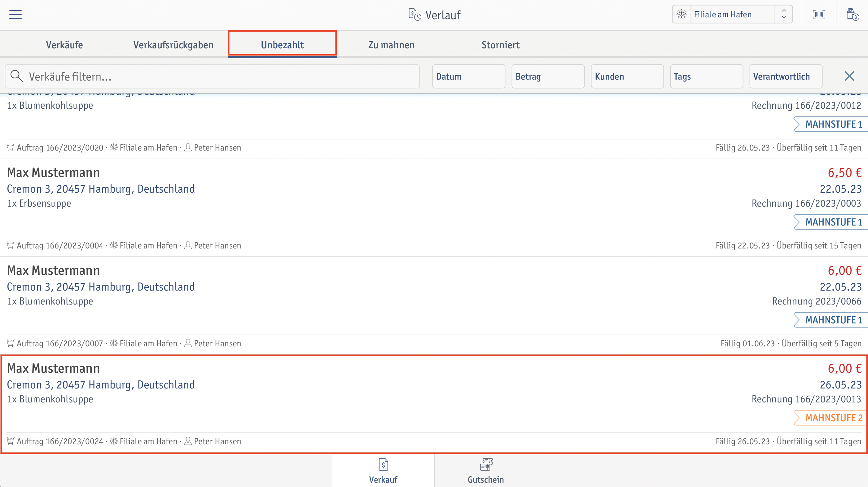
Task: Open Max Mustermann sale with MAHNSTUFE 2
Action: point(434,404)
